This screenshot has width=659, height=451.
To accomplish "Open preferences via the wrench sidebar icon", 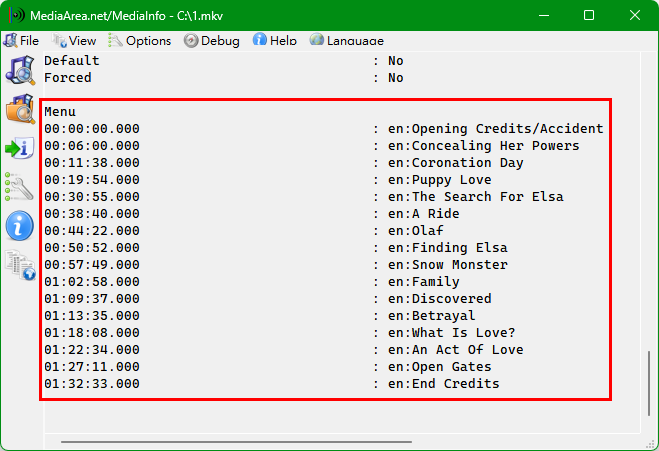I will point(19,186).
